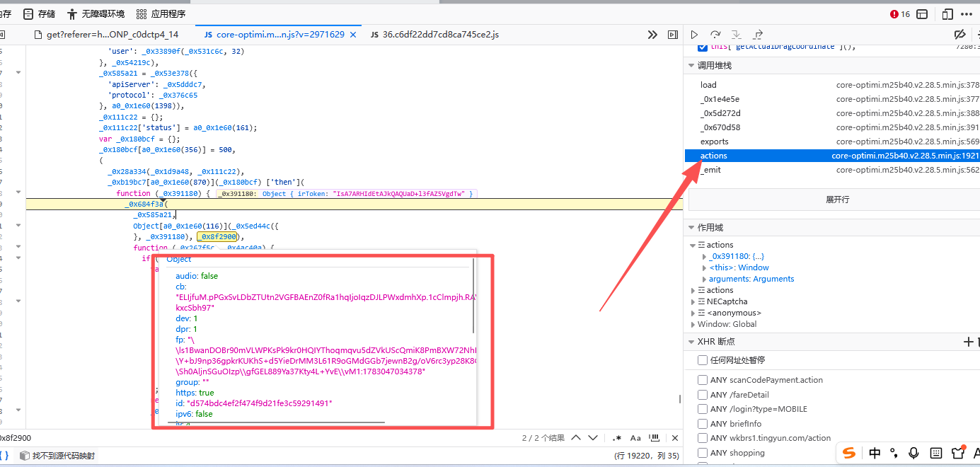Expand the <anonymous> scope
Image resolution: width=980 pixels, height=467 pixels.
[693, 313]
